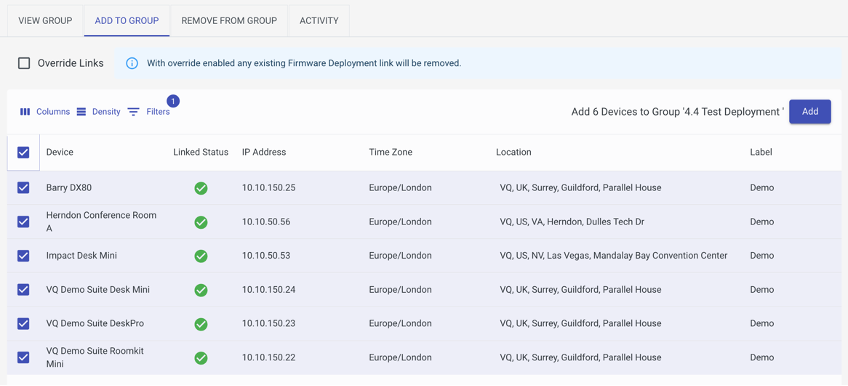Sort by the Location column header
This screenshot has height=386, width=848.
click(513, 152)
